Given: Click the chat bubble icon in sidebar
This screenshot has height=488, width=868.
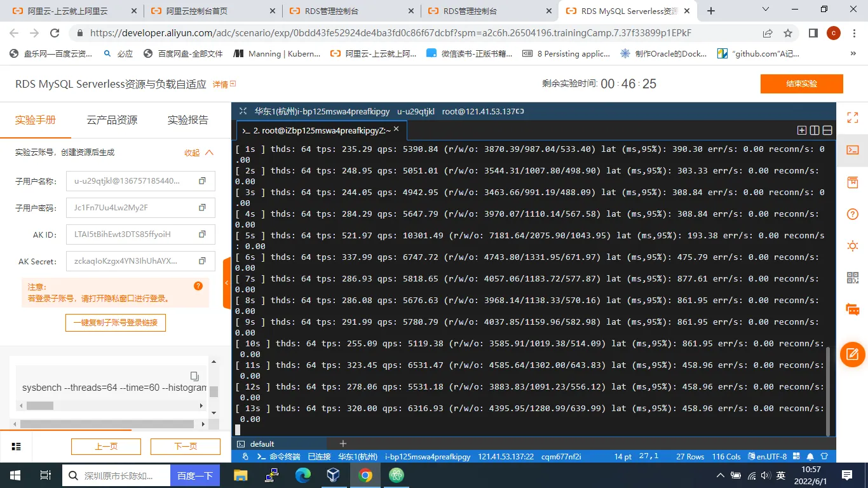Looking at the screenshot, I should tap(853, 309).
